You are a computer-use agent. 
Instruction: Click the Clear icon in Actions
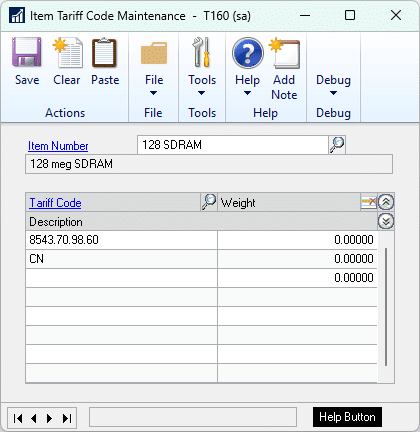68,52
